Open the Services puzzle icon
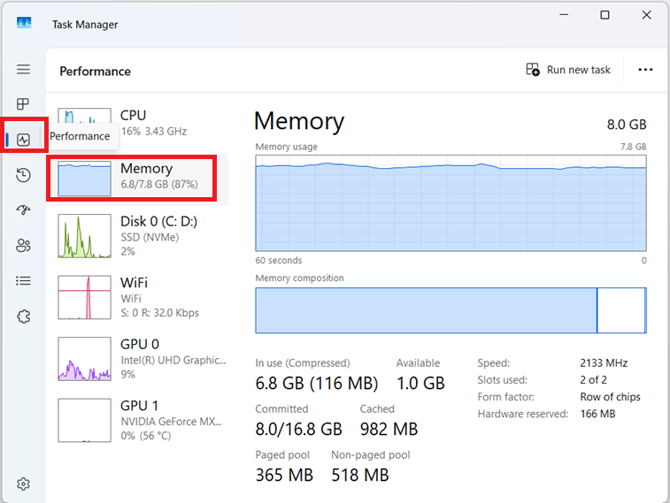Viewport: 670px width, 503px height. (x=23, y=316)
